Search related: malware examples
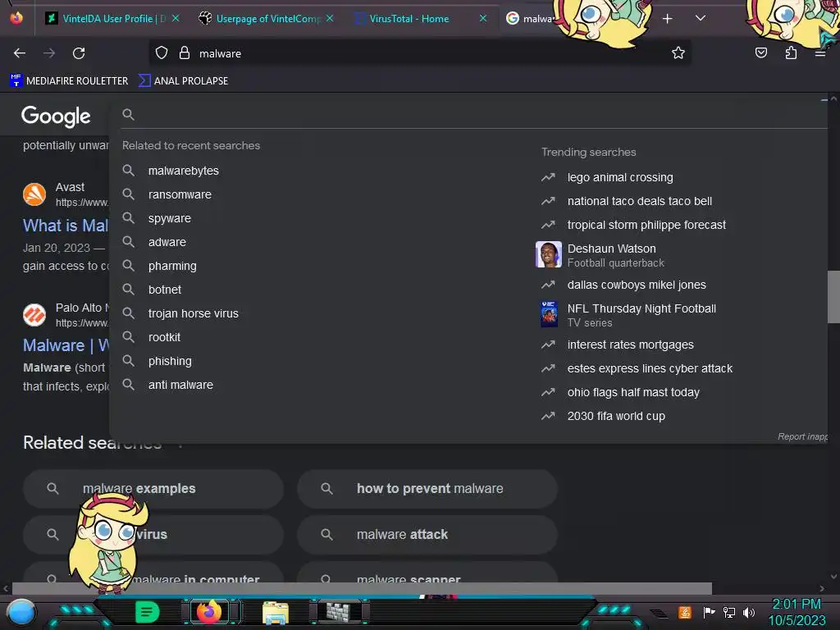This screenshot has width=840, height=630. [x=153, y=489]
